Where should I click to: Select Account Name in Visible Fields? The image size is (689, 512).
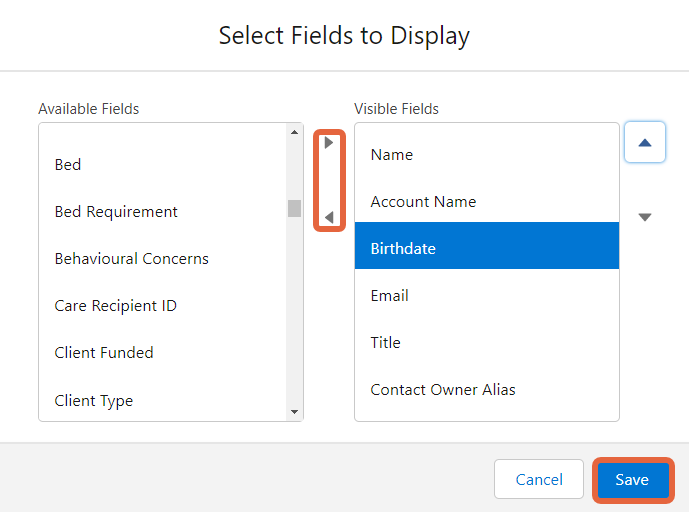coord(487,202)
